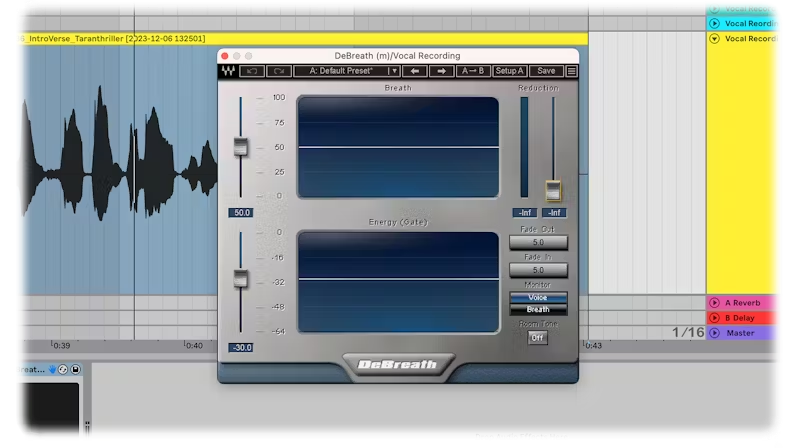Click the Waves logo in DeBreath toolbar

[228, 71]
